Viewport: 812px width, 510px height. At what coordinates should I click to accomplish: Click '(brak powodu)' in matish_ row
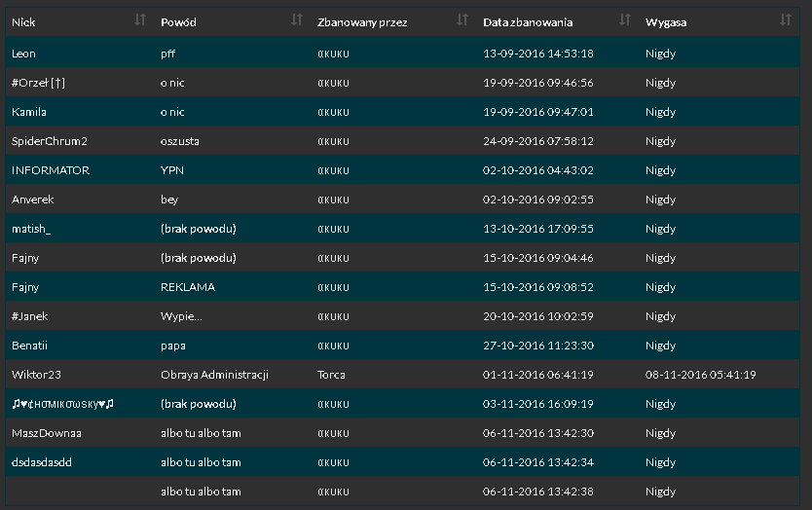click(x=199, y=229)
